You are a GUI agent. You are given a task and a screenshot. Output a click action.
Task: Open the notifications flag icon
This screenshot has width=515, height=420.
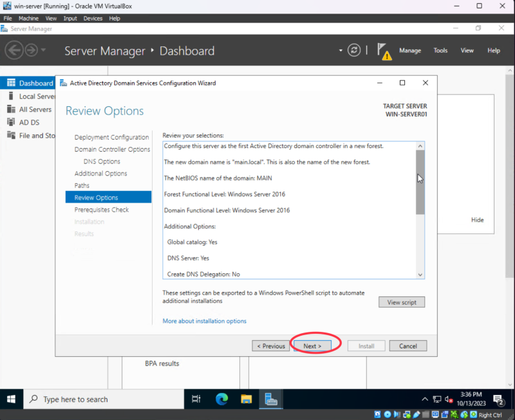[x=384, y=50]
